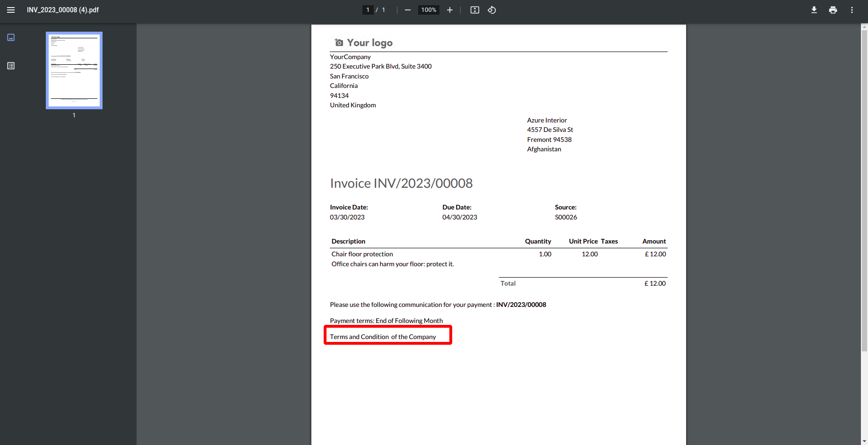Show page thumbnails view in sidebar
The image size is (868, 445).
pos(11,37)
